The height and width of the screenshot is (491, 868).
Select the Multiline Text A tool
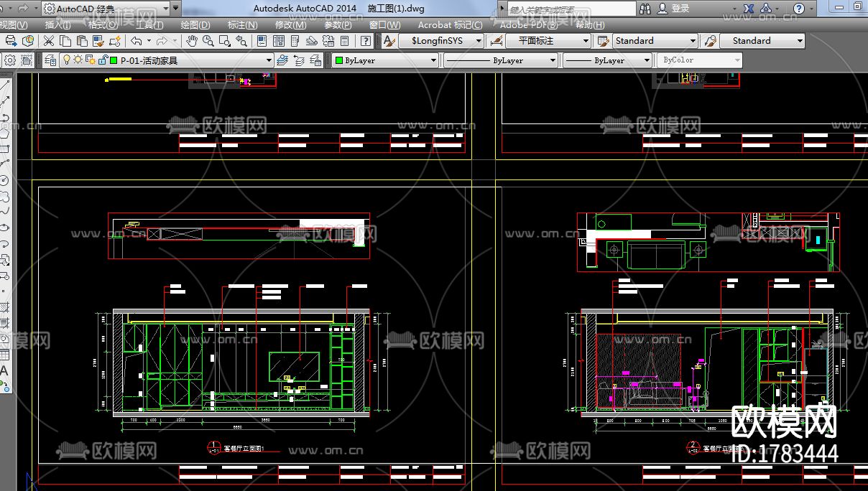click(4, 371)
